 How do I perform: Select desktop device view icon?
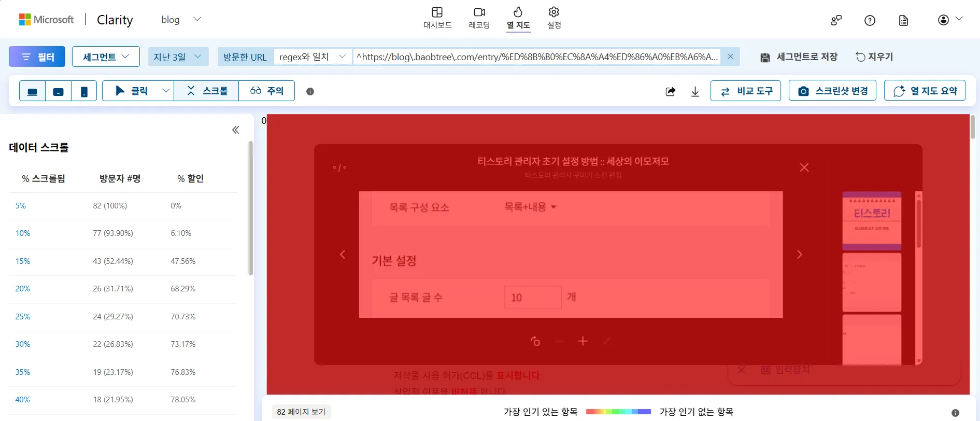[32, 91]
